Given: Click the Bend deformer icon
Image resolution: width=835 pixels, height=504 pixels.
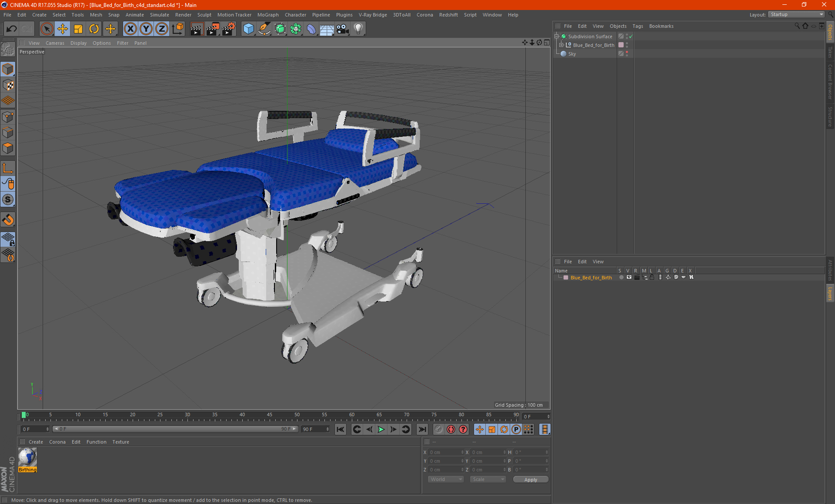Looking at the screenshot, I should (x=311, y=29).
